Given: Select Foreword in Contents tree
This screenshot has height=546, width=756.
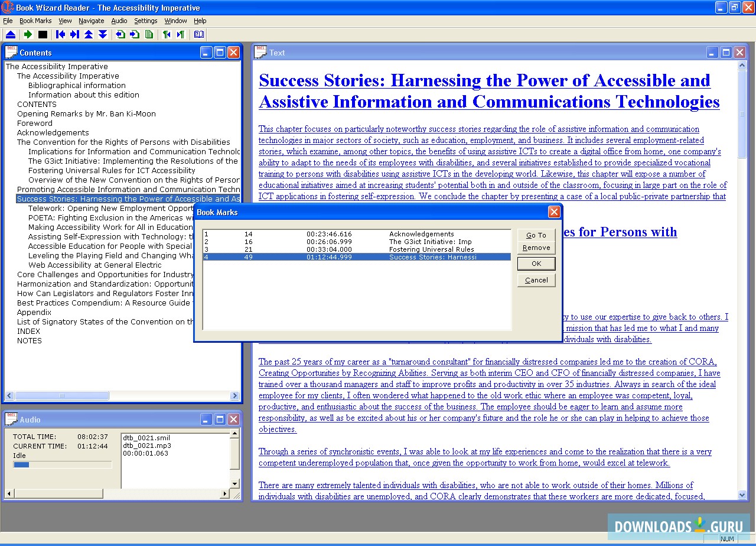Looking at the screenshot, I should 34,123.
